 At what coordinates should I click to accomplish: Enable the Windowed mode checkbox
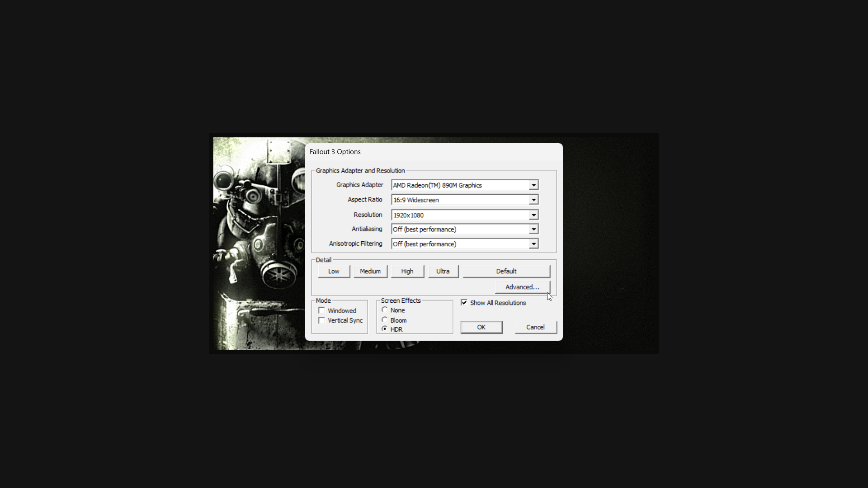pos(321,310)
